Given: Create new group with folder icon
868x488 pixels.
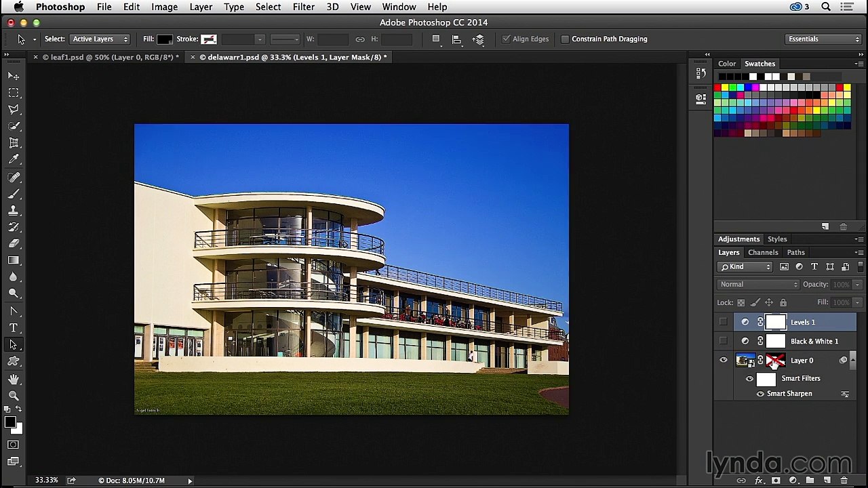Looking at the screenshot, I should 810,481.
